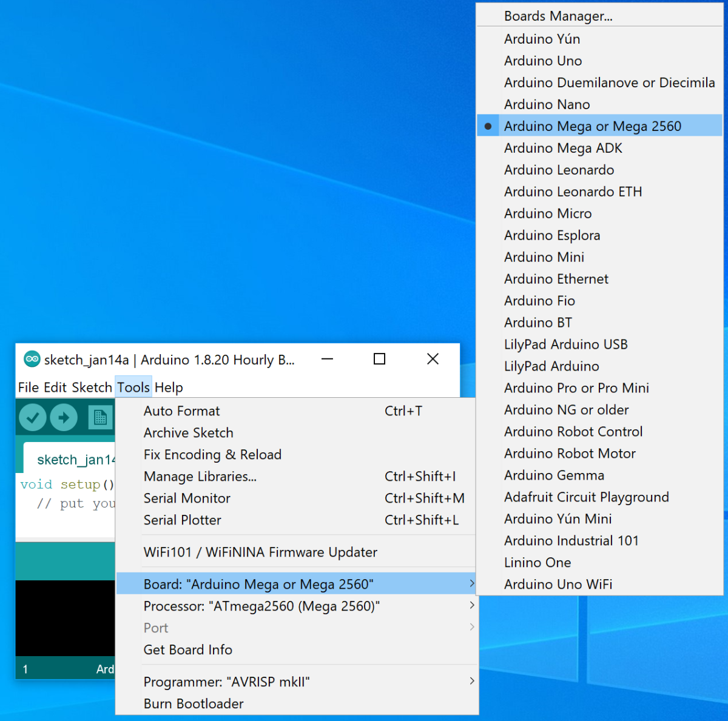Viewport: 728px width, 721px height.
Task: Open Manage Libraries...
Action: click(x=297, y=476)
